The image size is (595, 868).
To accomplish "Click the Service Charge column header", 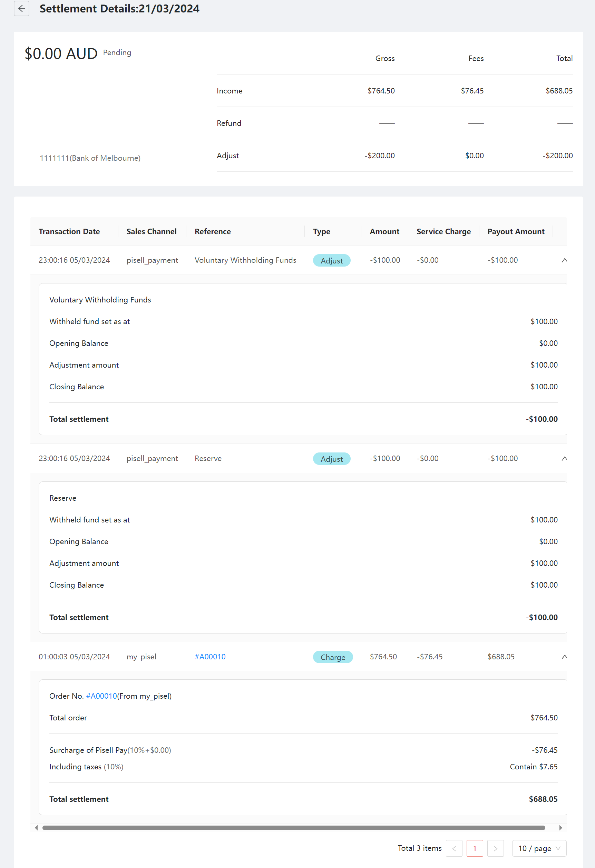I will click(443, 231).
